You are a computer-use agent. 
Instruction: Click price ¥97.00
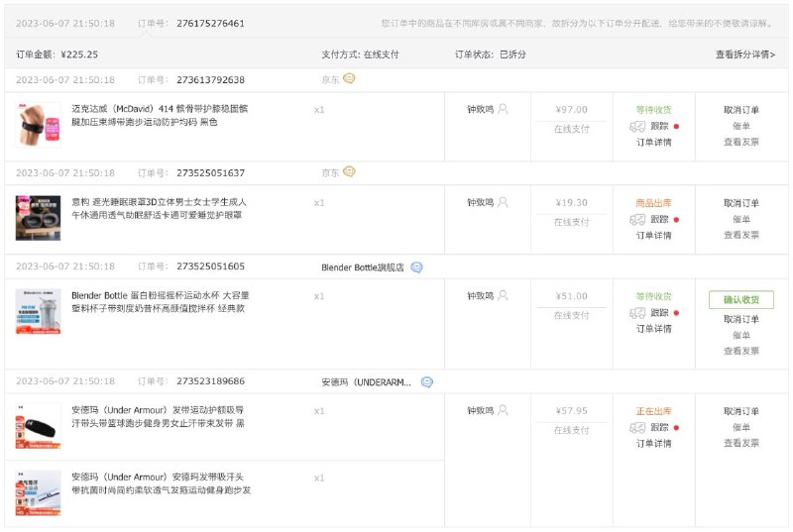(x=572, y=110)
